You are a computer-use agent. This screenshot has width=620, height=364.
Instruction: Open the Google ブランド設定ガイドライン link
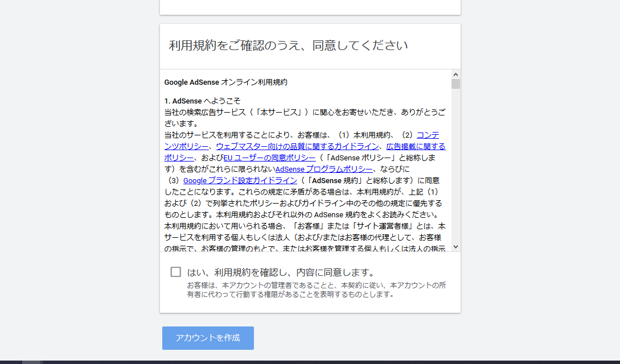[240, 181]
